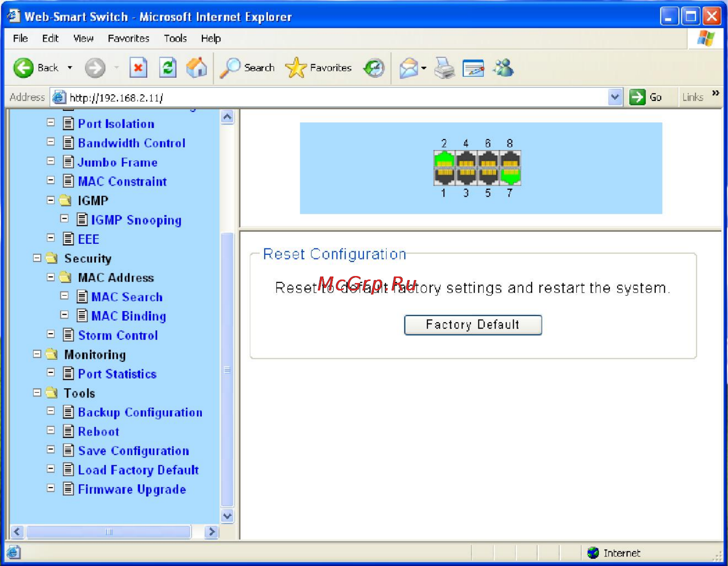
Task: Open Storm Control link
Action: tap(118, 335)
